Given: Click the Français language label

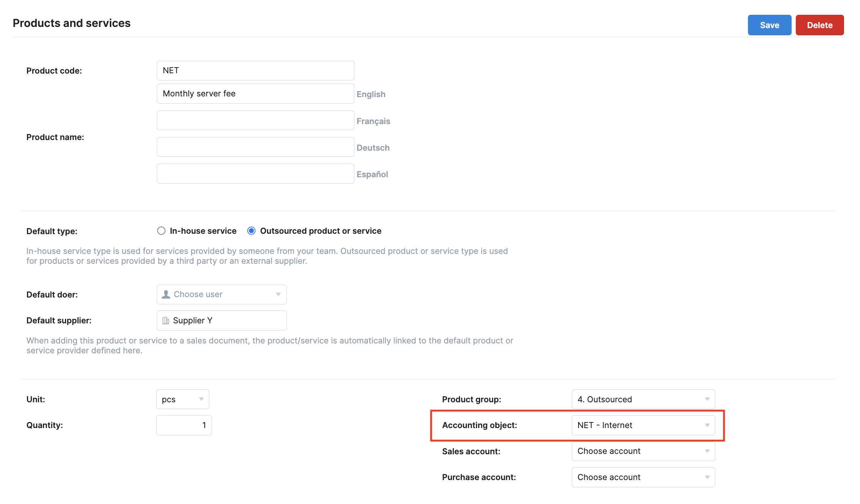Looking at the screenshot, I should coord(373,121).
